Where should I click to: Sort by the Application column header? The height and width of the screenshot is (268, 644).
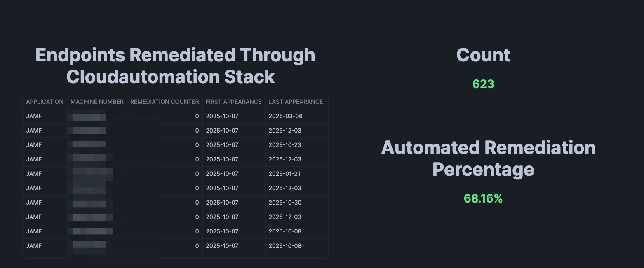(45, 102)
